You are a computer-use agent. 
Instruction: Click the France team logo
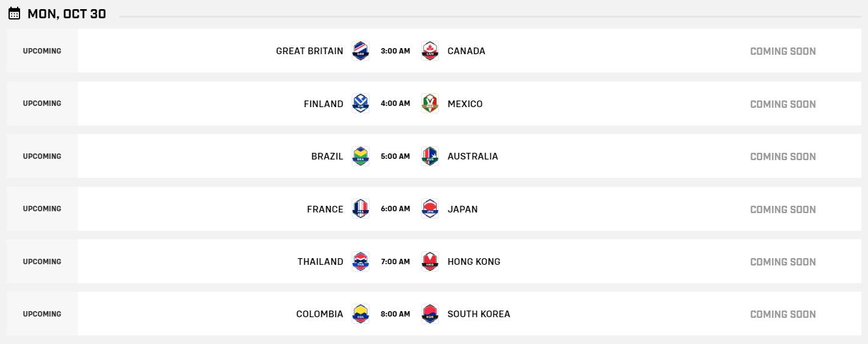(360, 209)
